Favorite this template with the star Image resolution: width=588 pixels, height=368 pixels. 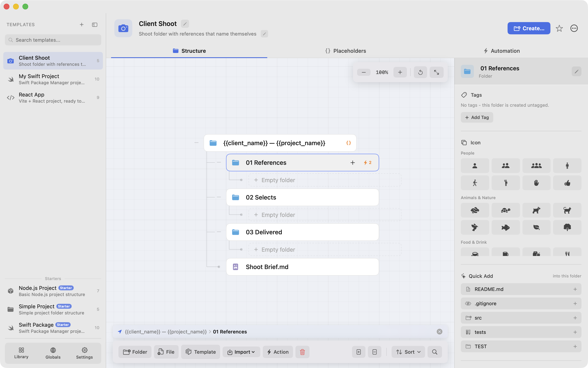559,28
